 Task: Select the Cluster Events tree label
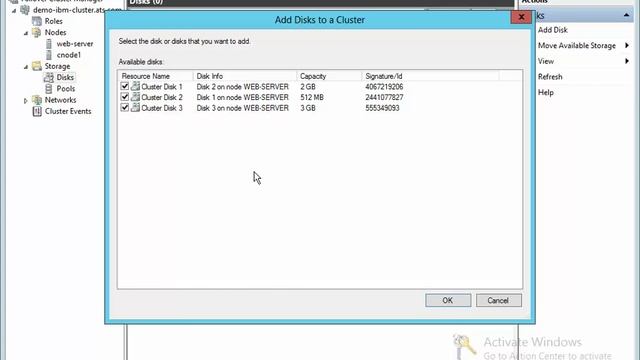tap(68, 111)
